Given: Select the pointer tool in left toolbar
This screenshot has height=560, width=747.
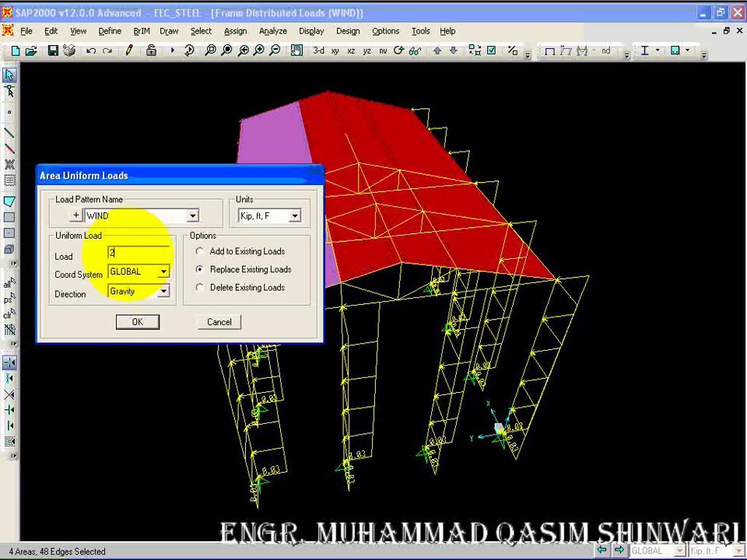Looking at the screenshot, I should 9,75.
